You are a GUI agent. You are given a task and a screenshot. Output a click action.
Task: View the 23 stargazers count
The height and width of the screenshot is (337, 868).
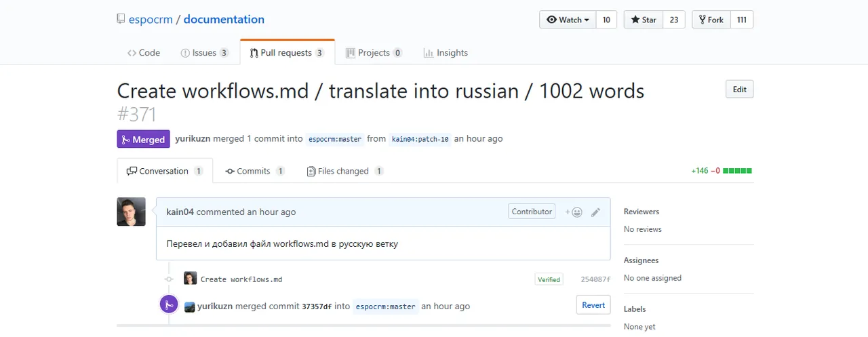point(673,20)
